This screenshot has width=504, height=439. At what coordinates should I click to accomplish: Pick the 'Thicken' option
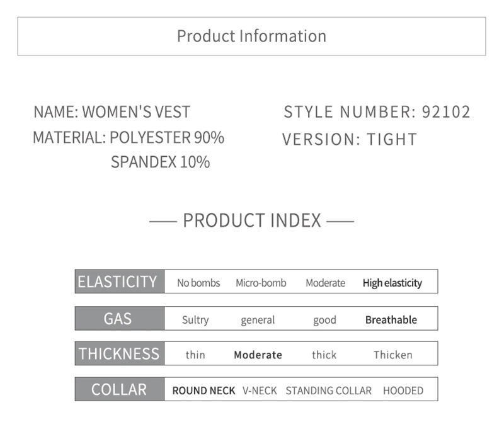pyautogui.click(x=392, y=355)
